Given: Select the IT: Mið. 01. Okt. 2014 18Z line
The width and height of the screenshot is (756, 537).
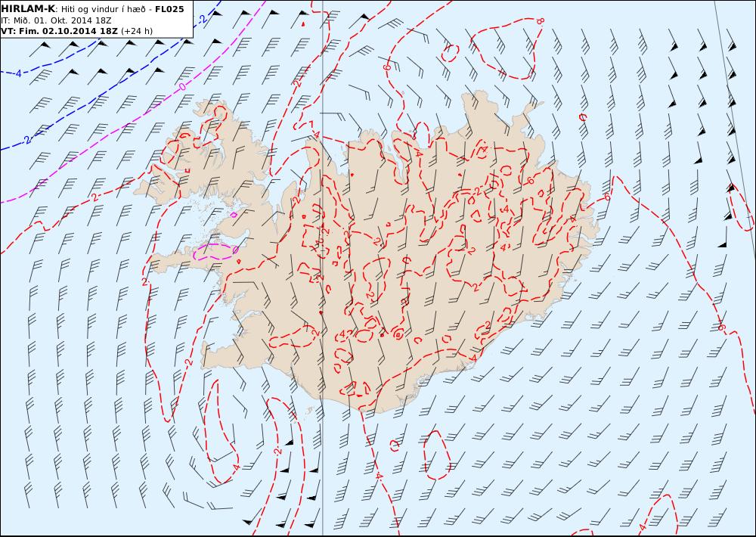Looking at the screenshot, I should (57, 20).
